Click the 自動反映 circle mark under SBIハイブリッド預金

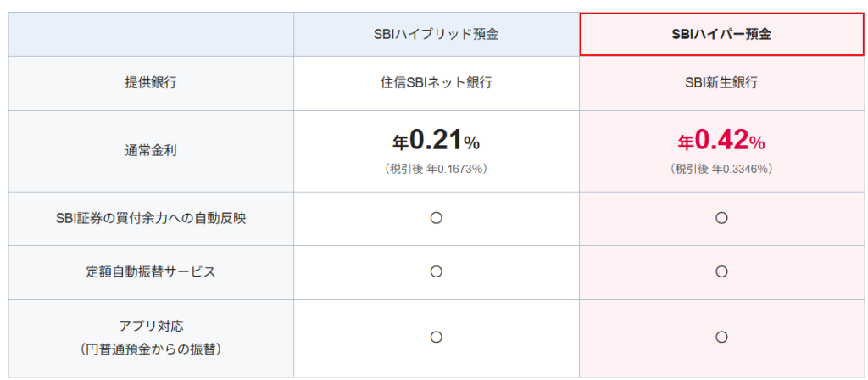click(x=436, y=218)
